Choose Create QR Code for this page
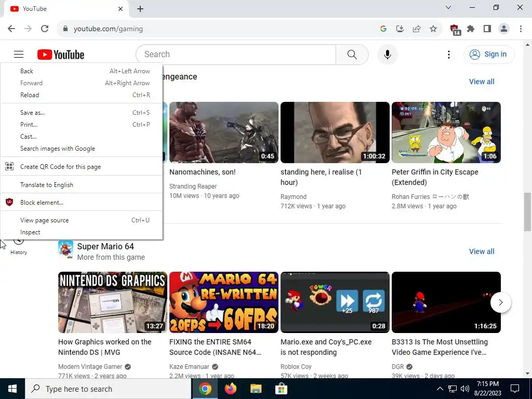 [82, 167]
